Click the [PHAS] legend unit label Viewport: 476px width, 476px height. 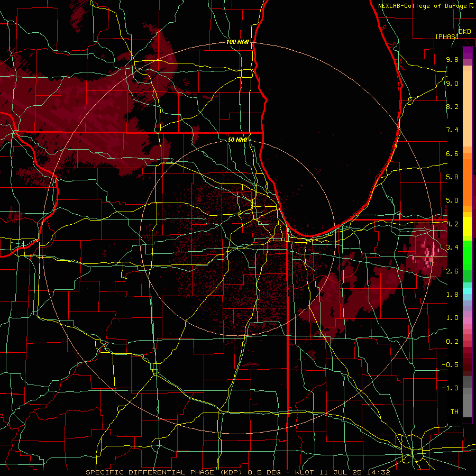(447, 36)
